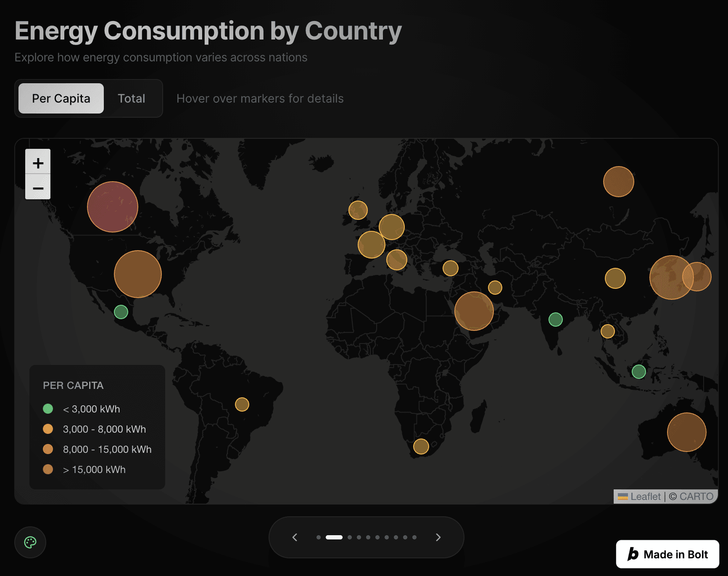
Task: Open the theme palette picker
Action: tap(30, 542)
